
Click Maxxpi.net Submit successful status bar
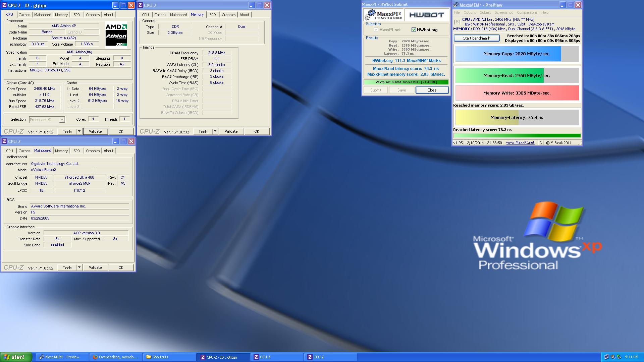point(406,82)
